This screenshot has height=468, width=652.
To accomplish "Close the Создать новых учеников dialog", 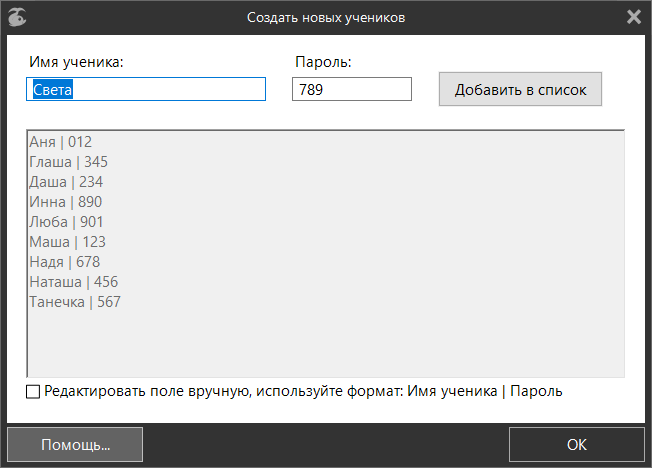I will pyautogui.click(x=634, y=17).
